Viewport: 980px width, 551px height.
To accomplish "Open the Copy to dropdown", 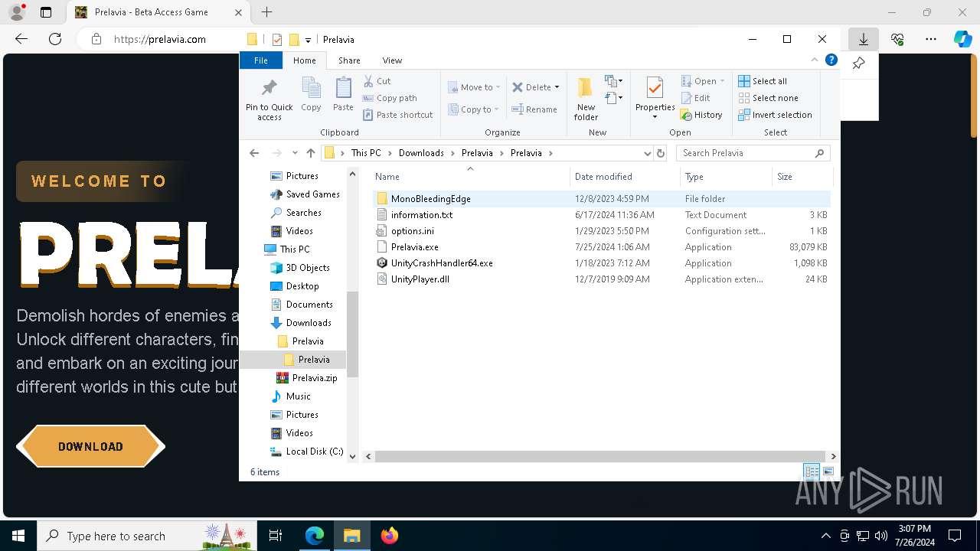I will click(474, 109).
